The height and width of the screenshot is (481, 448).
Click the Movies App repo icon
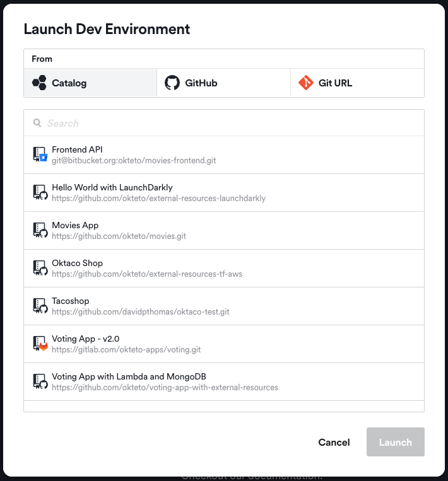coord(40,230)
